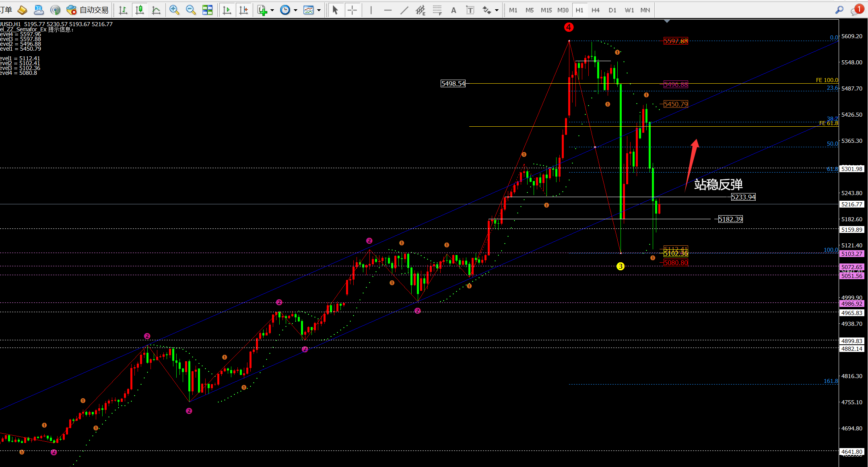Viewport: 868px width, 467px height.
Task: Click the Zoom In magnifier icon
Action: 174,10
